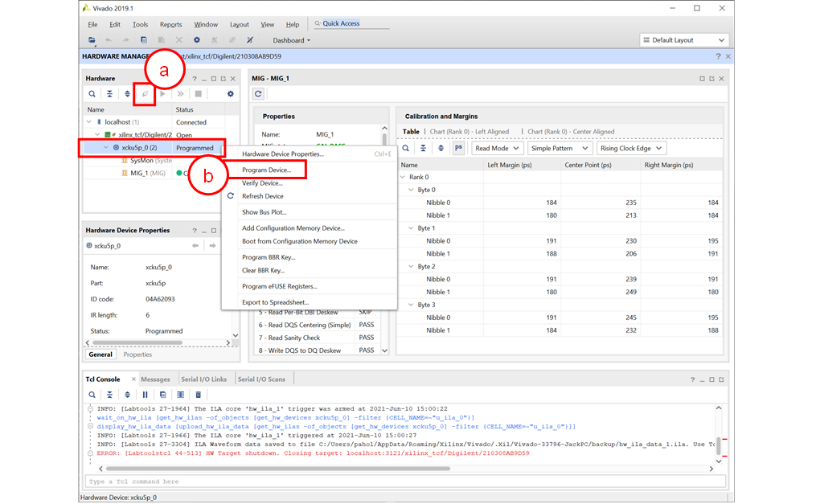Choose Export to Spreadsheet menu entry

click(x=275, y=302)
